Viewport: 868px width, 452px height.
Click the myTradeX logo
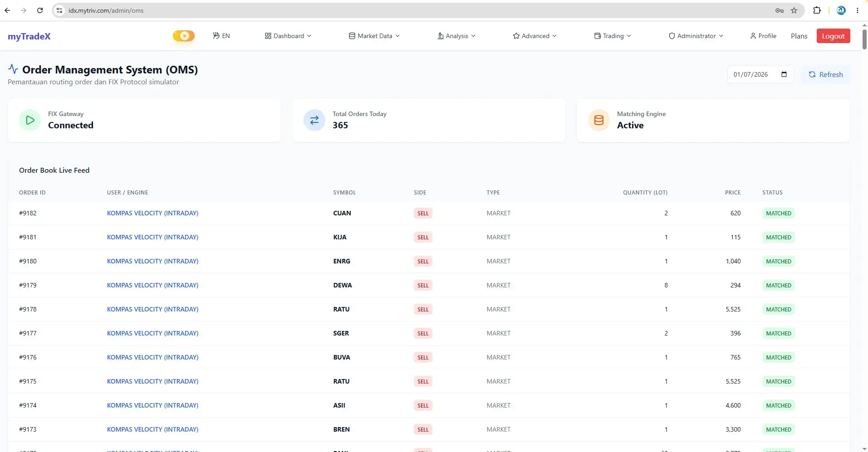coord(29,36)
